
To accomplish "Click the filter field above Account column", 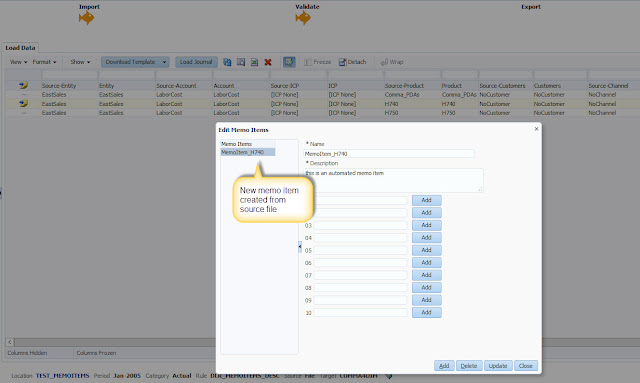I will tap(240, 75).
